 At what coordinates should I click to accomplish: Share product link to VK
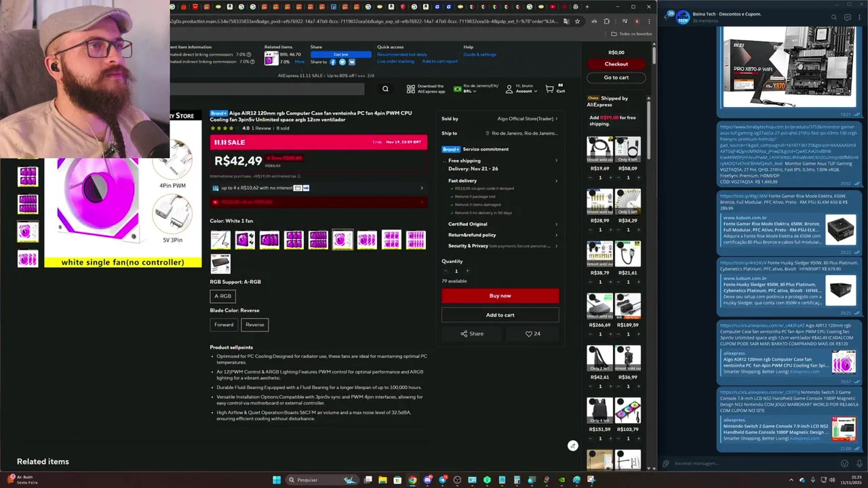pos(351,62)
